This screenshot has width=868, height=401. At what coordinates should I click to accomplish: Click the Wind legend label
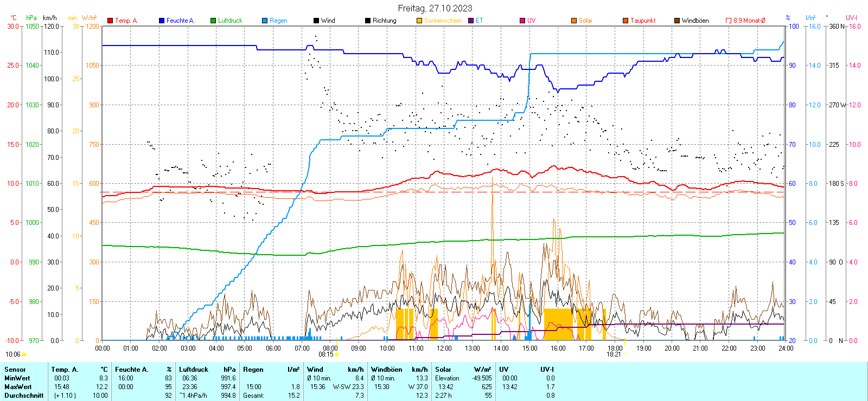pos(328,21)
